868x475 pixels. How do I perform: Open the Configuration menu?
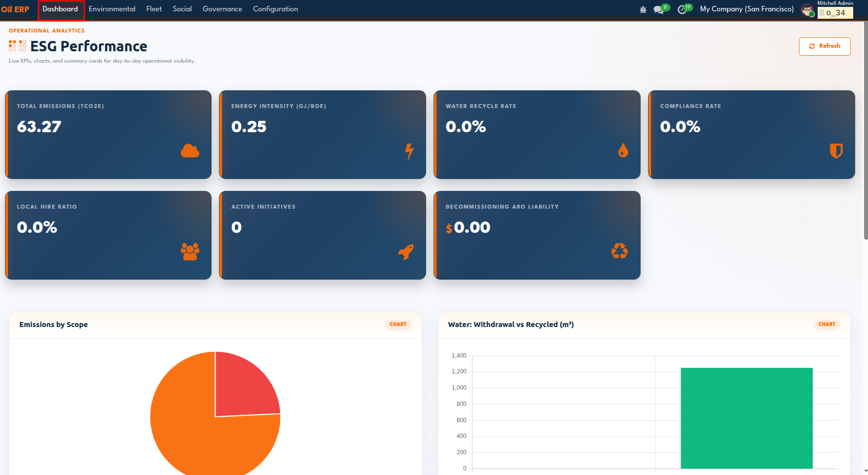(x=275, y=9)
